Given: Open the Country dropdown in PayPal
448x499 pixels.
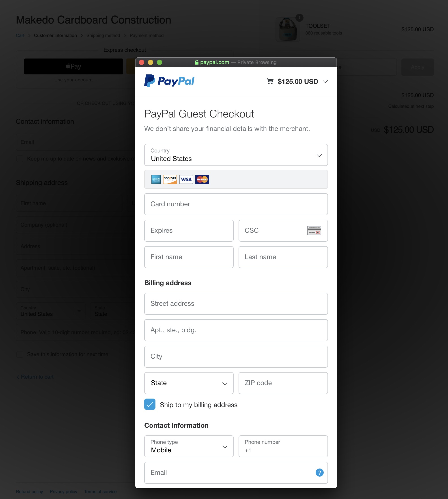Looking at the screenshot, I should [236, 155].
